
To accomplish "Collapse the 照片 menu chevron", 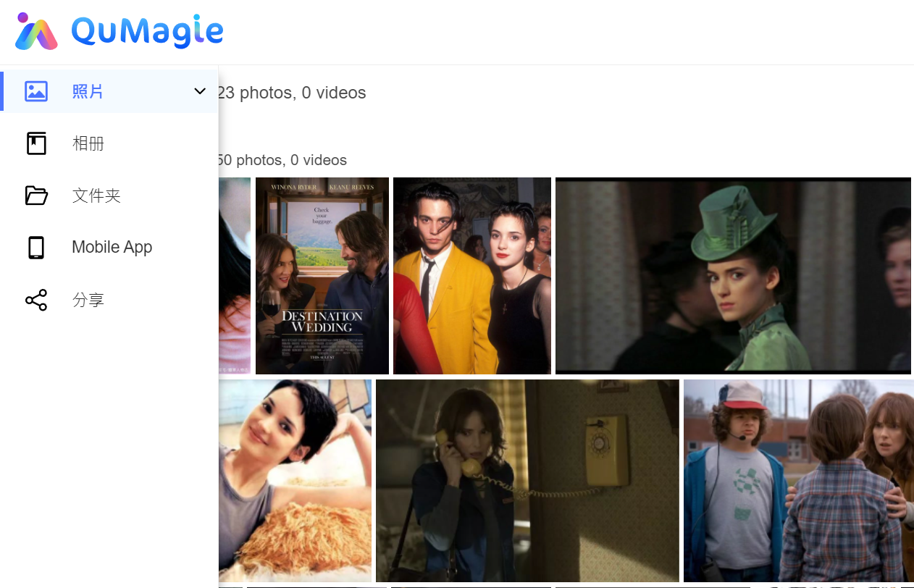I will (x=200, y=91).
